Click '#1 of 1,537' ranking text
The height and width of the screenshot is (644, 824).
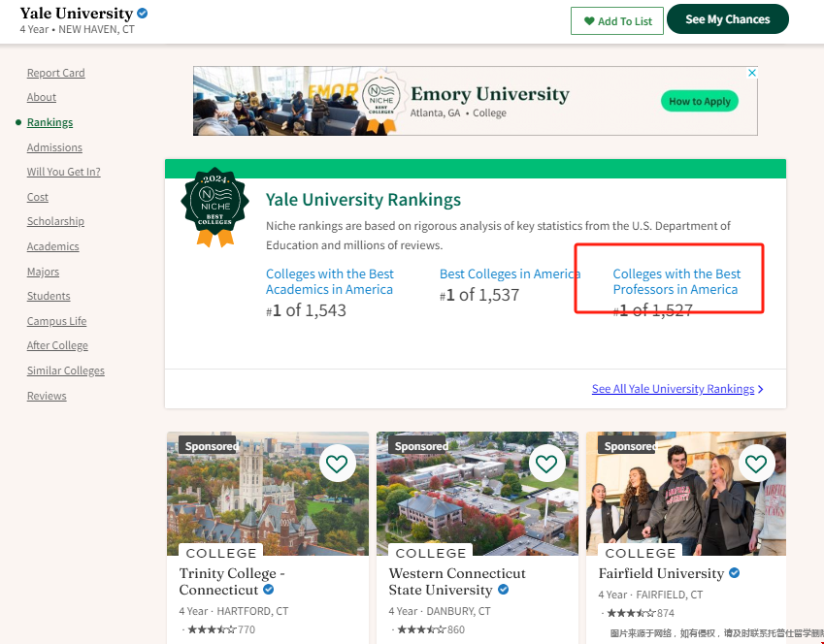(x=479, y=295)
